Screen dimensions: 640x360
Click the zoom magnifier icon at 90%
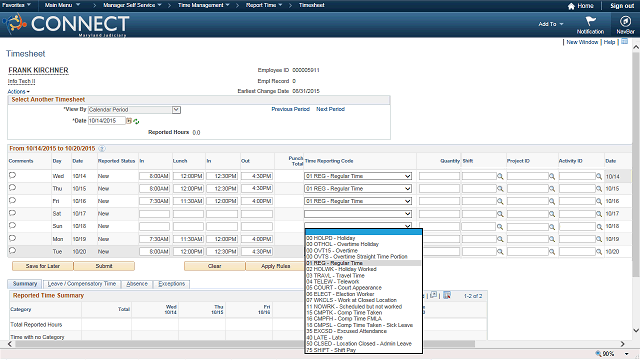pyautogui.click(x=598, y=353)
